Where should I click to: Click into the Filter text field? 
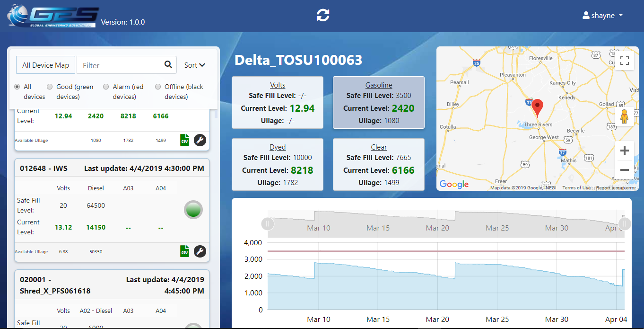pyautogui.click(x=121, y=65)
